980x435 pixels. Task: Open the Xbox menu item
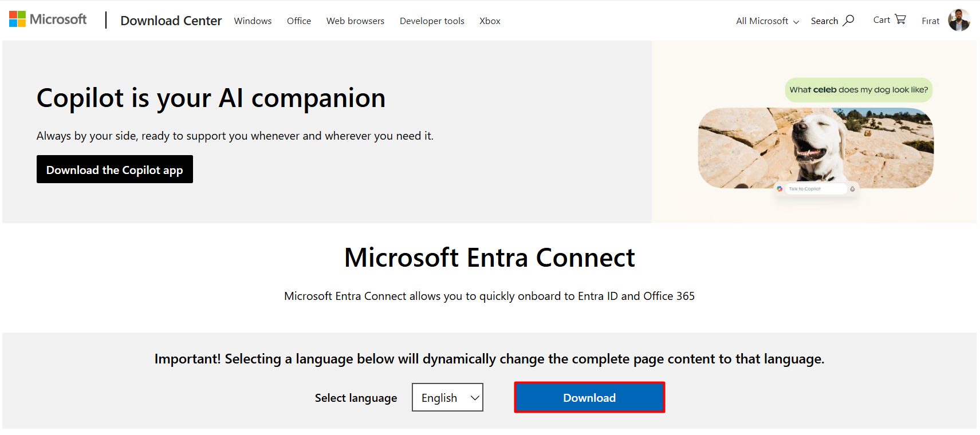point(490,21)
